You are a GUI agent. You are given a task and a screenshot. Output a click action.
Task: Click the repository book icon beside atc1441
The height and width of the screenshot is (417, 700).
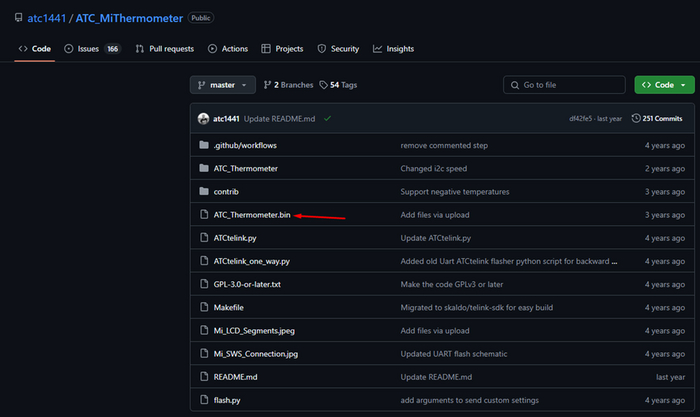click(x=18, y=18)
